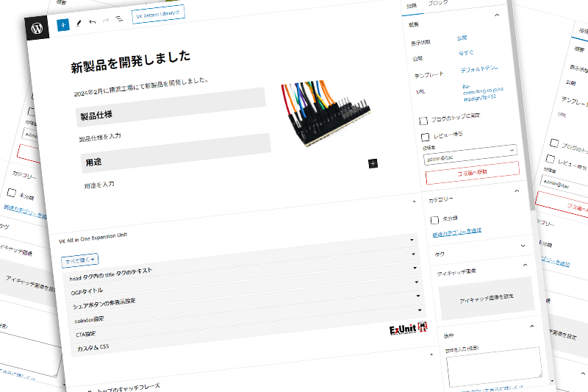Click paragraph 2024年2月に横浜工場にて
The width and height of the screenshot is (588, 392).
[141, 87]
